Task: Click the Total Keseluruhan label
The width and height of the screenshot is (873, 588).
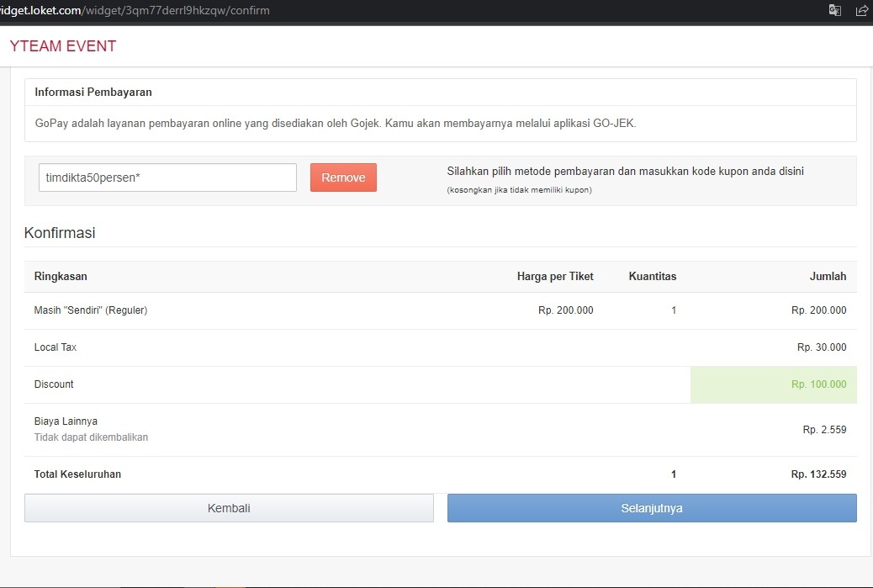Action: (x=77, y=474)
